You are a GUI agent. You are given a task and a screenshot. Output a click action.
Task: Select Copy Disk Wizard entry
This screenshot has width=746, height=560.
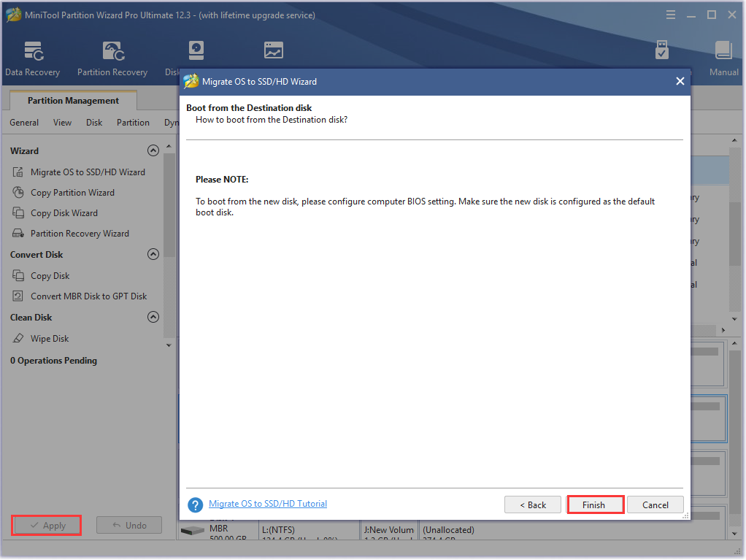[64, 212]
